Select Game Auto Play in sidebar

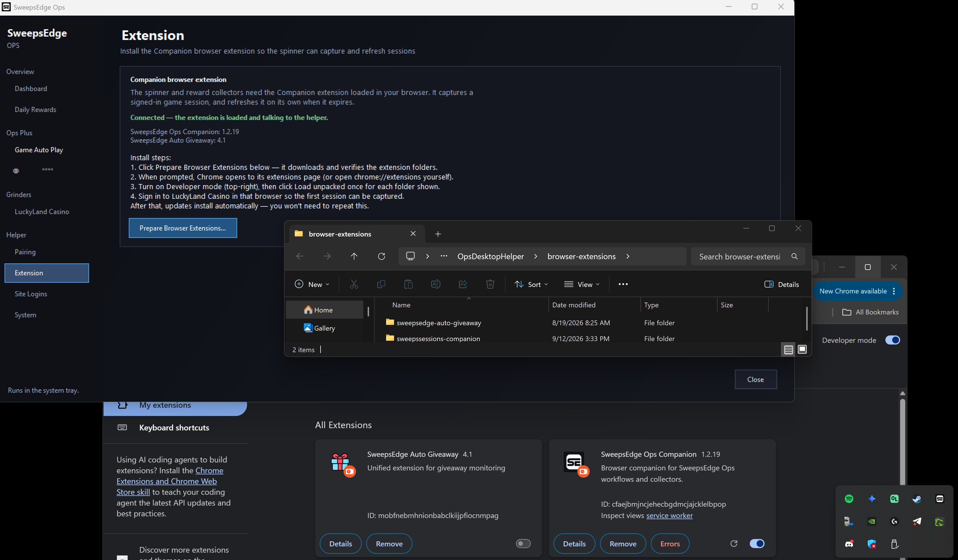[39, 150]
